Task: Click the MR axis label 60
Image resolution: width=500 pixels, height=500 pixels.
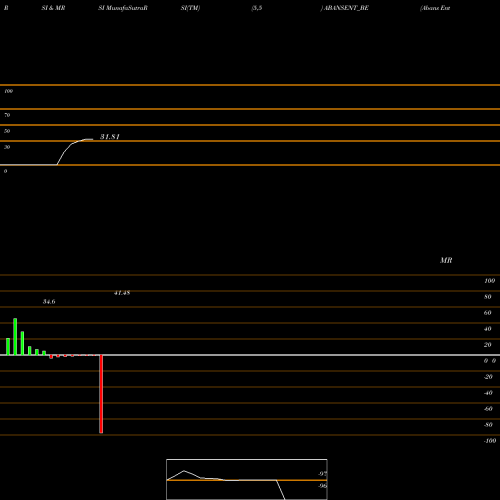Action: coord(488,313)
